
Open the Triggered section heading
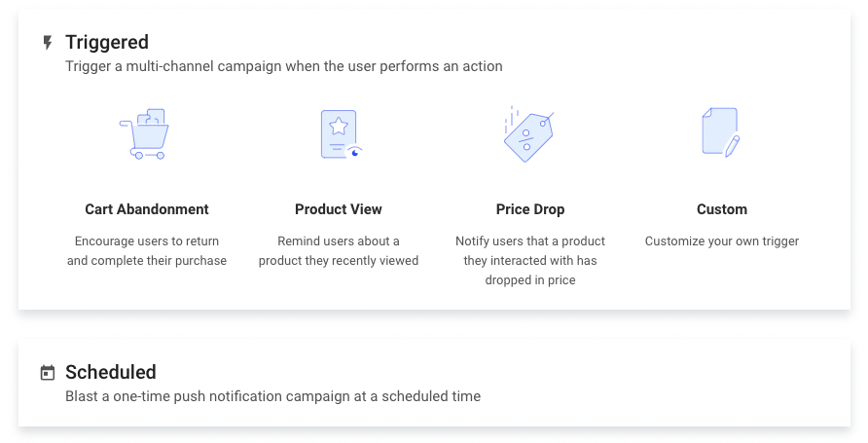click(x=107, y=42)
